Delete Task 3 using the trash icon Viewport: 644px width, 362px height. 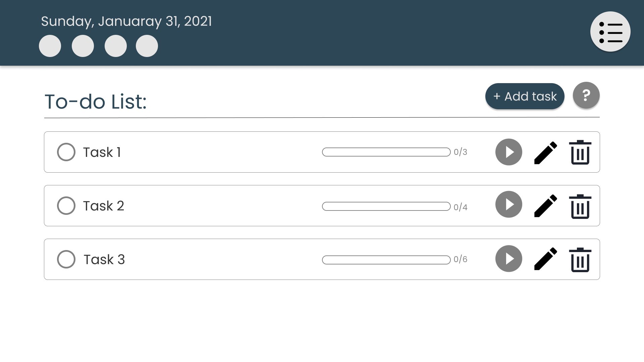(580, 259)
